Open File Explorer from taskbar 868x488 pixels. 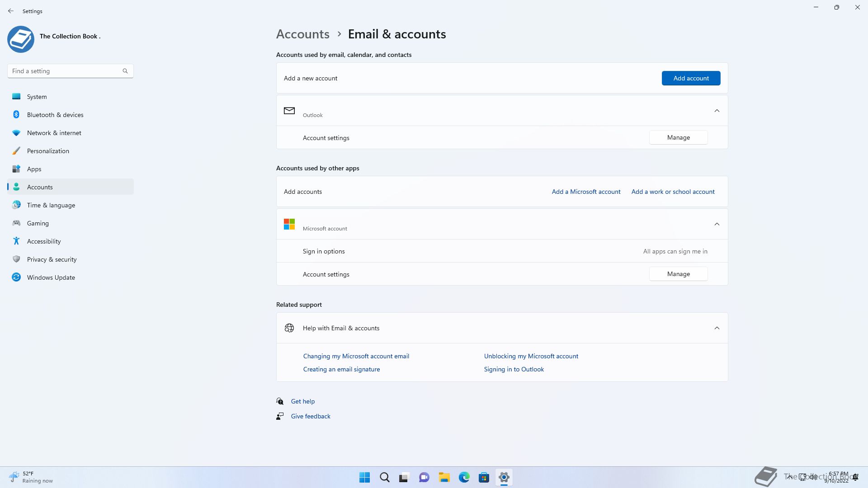(444, 477)
